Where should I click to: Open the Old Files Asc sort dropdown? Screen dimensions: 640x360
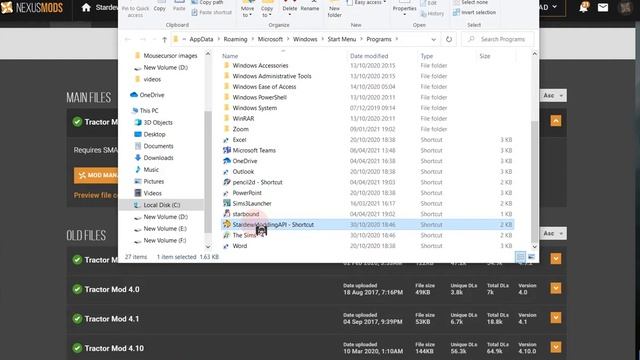coord(553,233)
